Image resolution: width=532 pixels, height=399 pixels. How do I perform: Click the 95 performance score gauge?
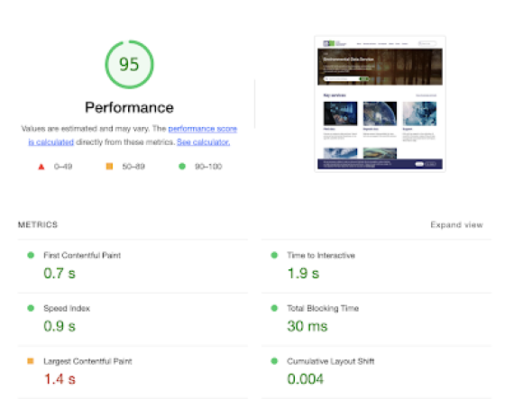coord(129,65)
